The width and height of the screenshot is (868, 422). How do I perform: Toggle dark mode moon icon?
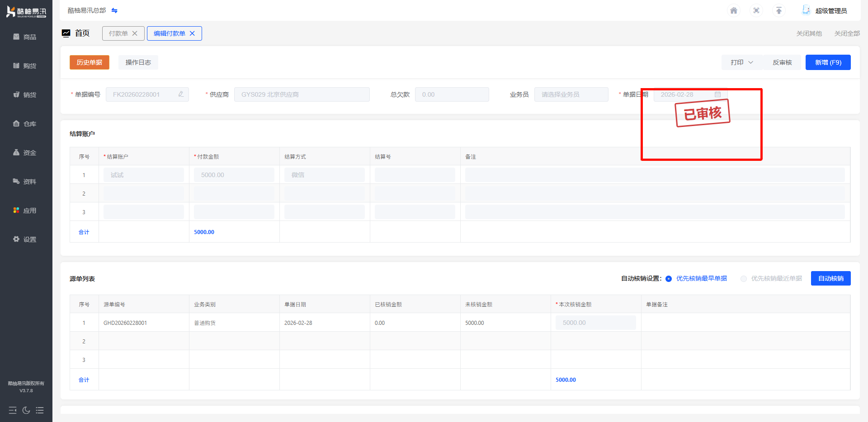tap(26, 410)
